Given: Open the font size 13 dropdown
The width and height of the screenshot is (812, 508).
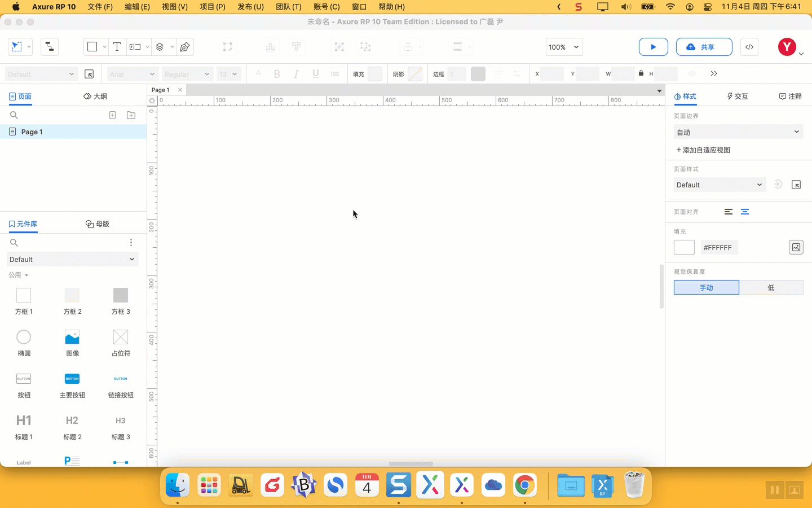Looking at the screenshot, I should 228,74.
